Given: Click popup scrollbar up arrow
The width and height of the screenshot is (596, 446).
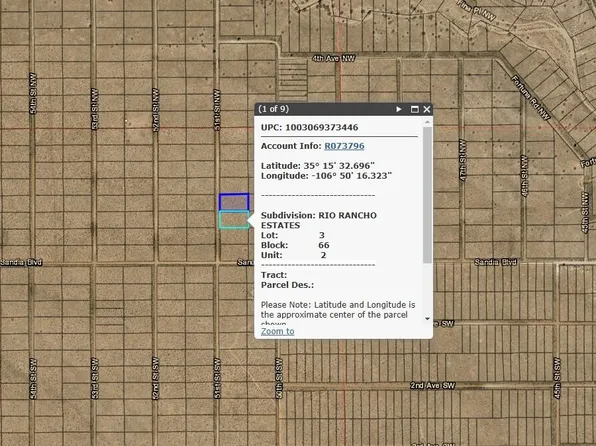Looking at the screenshot, I should tap(427, 122).
